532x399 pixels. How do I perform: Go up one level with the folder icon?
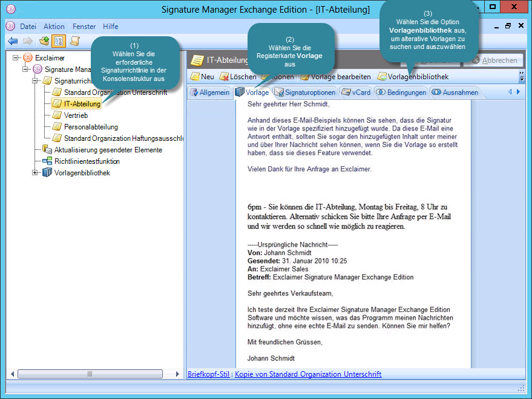[x=44, y=41]
